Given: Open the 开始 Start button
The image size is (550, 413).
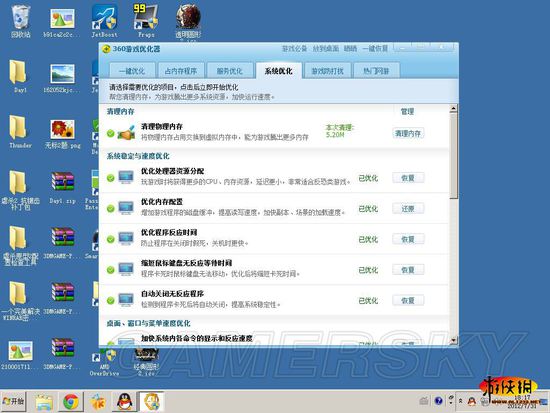Looking at the screenshot, I should (13, 401).
